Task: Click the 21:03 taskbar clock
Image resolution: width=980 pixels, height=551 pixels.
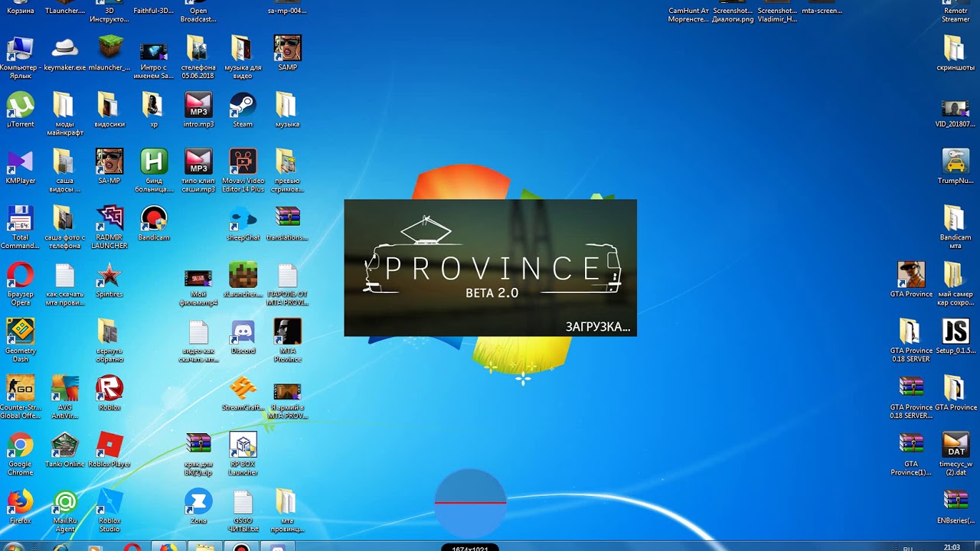Action: pyautogui.click(x=952, y=547)
